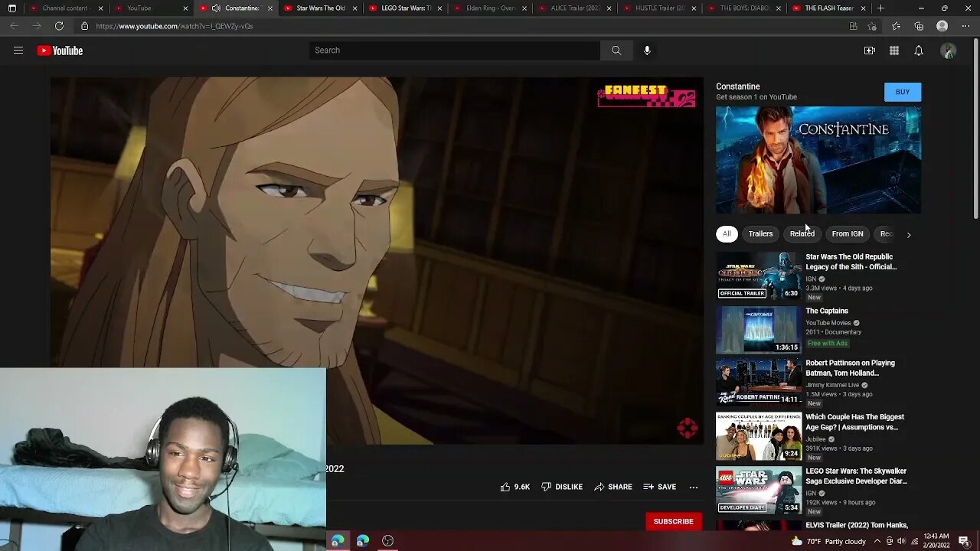Switch to the ALICE Trailer tab
The width and height of the screenshot is (980, 551).
[x=574, y=8]
